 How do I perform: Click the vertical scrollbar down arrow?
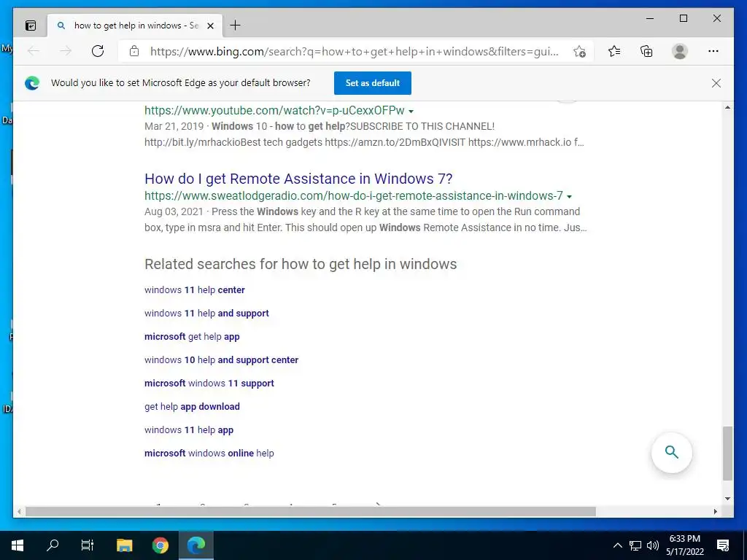(727, 499)
